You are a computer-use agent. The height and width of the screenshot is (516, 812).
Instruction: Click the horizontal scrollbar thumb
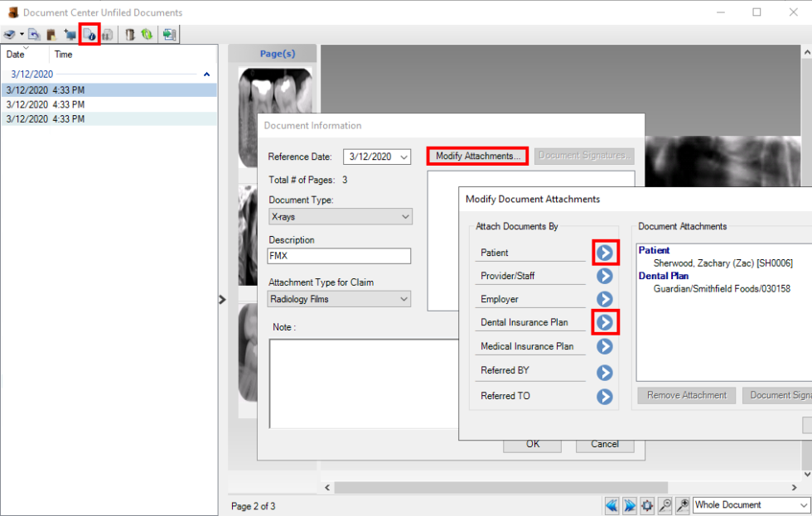tap(500, 488)
